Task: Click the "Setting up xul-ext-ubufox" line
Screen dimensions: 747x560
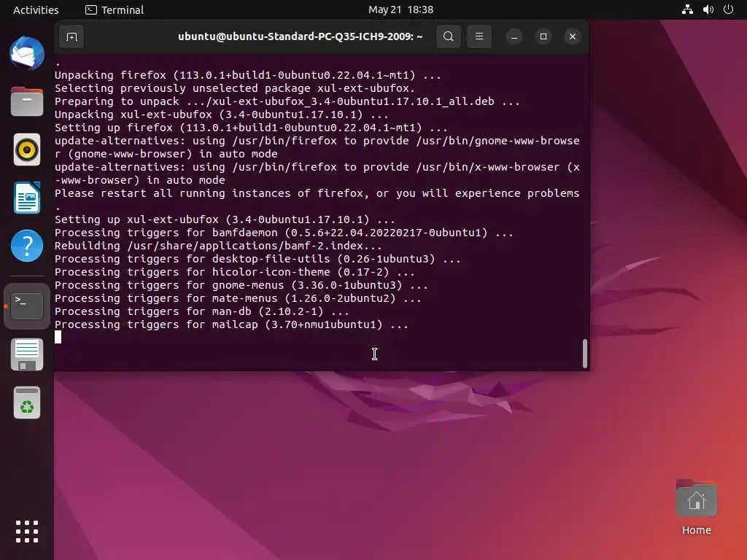Action: [225, 219]
